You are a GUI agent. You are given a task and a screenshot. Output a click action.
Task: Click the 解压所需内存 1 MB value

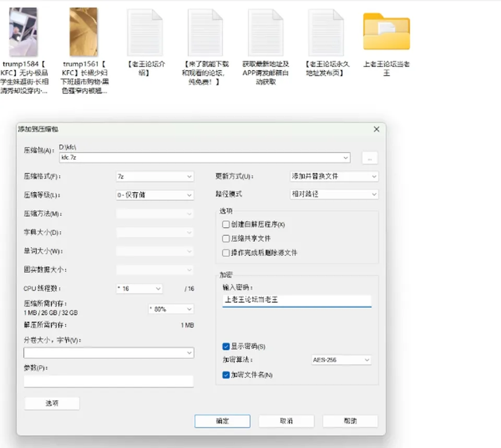[x=187, y=325]
